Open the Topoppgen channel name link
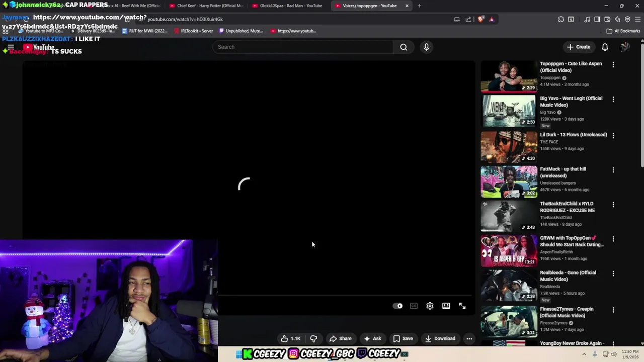The image size is (644, 362). pos(550,78)
